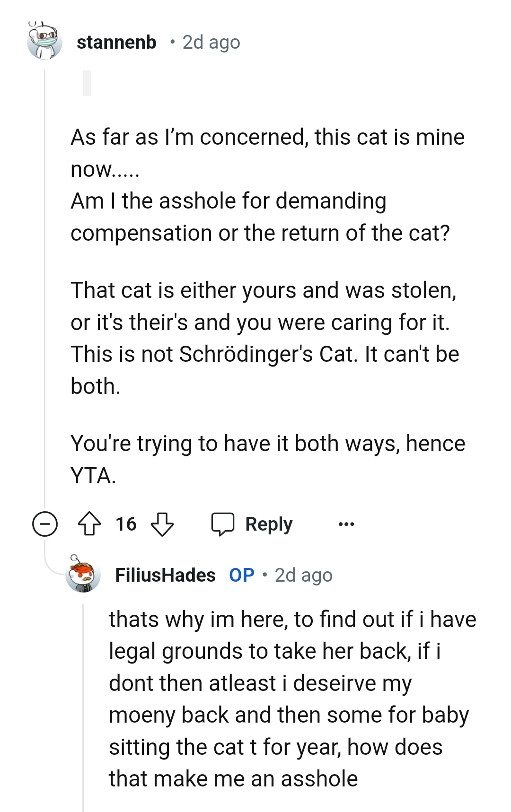Collapse stannenb's comment thread
The image size is (511, 812).
[x=45, y=524]
